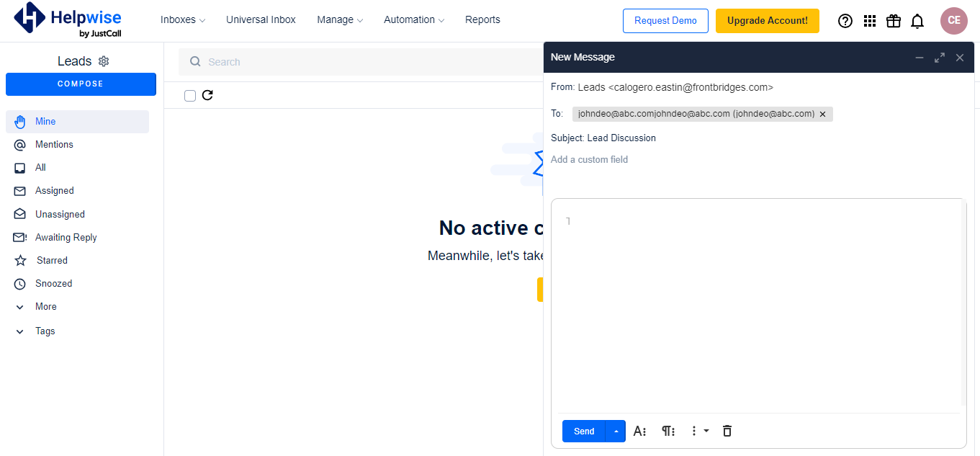Open Leads inbox settings gear
The width and height of the screenshot is (980, 456).
click(x=104, y=61)
